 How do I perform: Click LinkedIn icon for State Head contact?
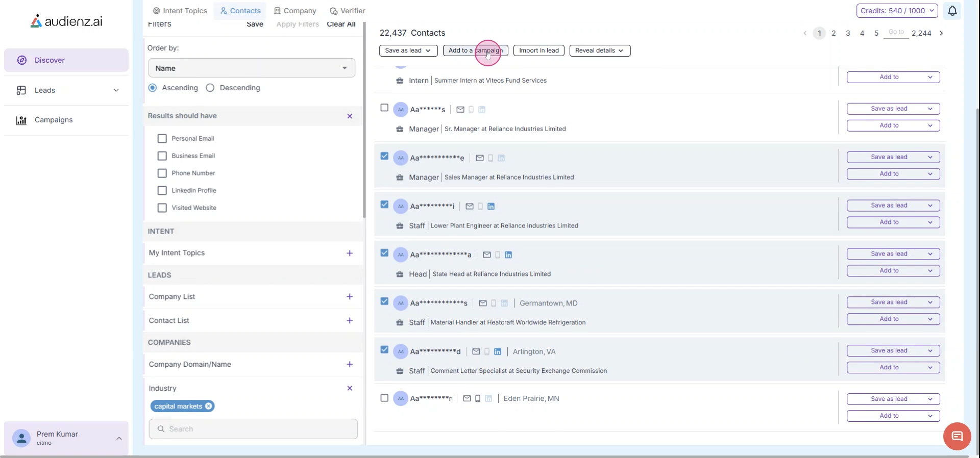click(508, 255)
